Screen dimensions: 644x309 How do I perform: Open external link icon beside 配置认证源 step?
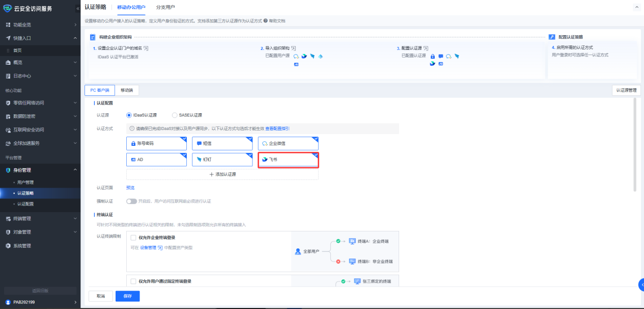426,48
